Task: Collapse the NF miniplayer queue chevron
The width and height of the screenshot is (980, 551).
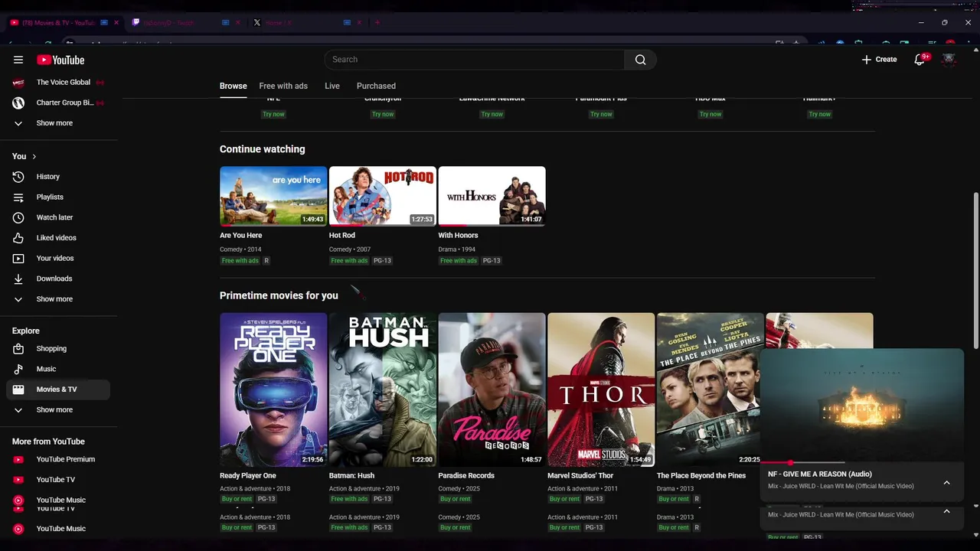Action: point(946,483)
